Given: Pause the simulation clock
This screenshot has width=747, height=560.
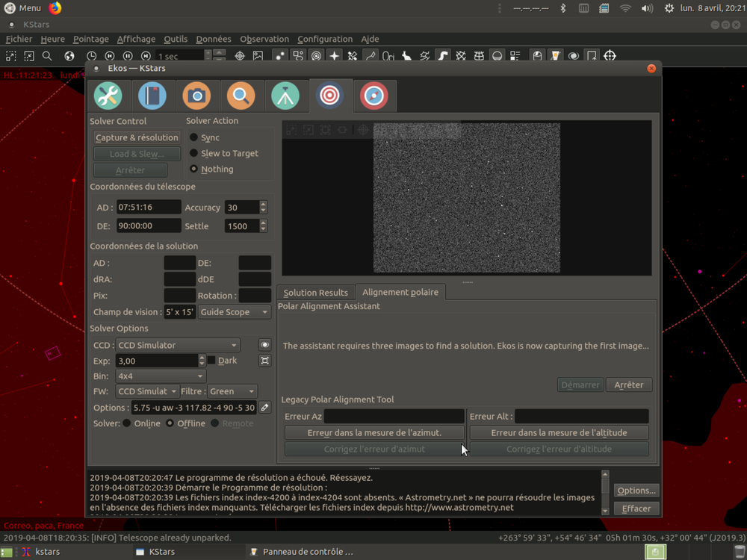Looking at the screenshot, I should point(128,56).
